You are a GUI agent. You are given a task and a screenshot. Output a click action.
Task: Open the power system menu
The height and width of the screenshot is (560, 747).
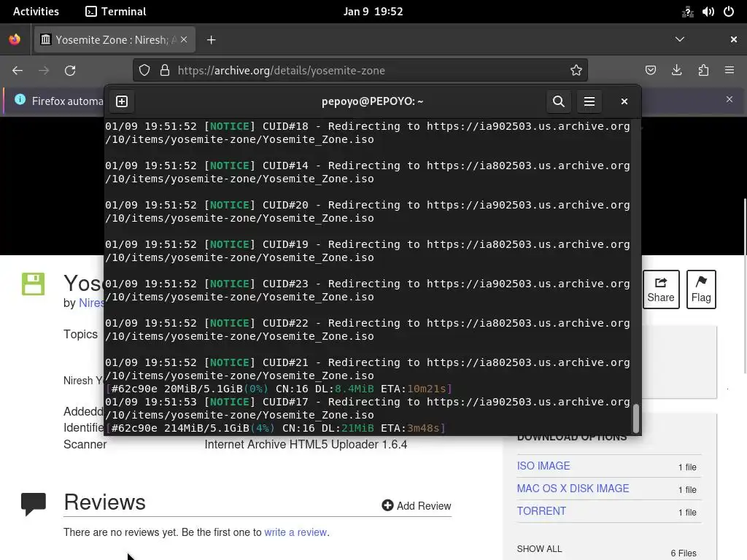pyautogui.click(x=729, y=12)
